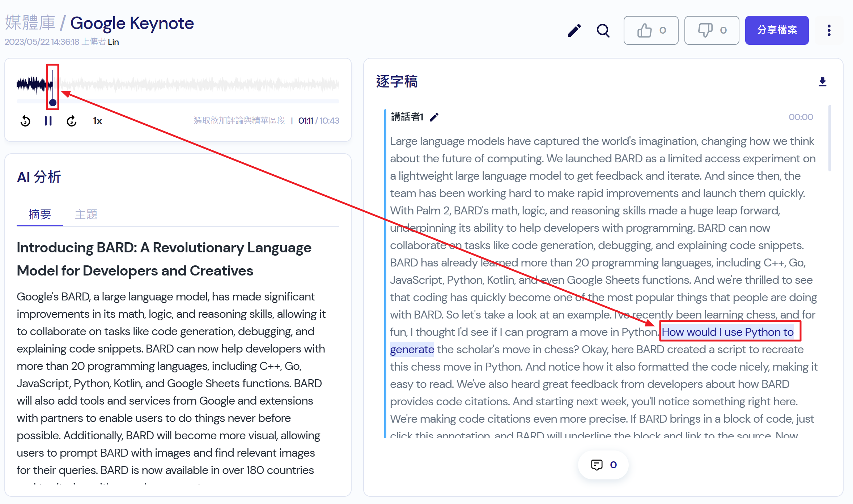The width and height of the screenshot is (853, 504).
Task: Click the thumbs down dislike button
Action: [x=711, y=30]
